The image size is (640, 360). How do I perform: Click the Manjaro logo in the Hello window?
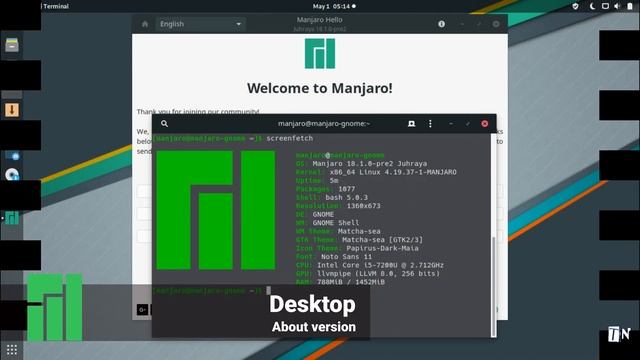click(320, 53)
